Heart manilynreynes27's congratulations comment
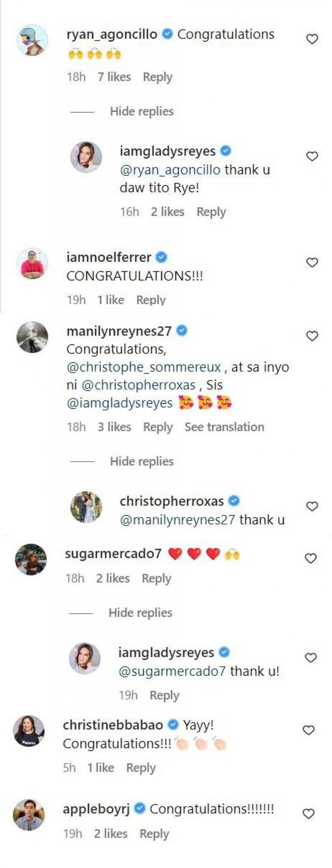 tap(312, 336)
